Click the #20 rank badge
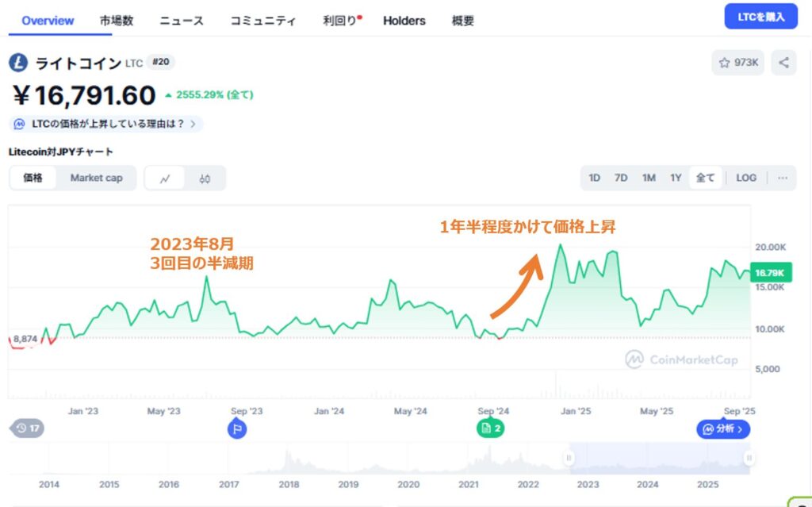Viewport: 812px width, 507px height. (160, 62)
